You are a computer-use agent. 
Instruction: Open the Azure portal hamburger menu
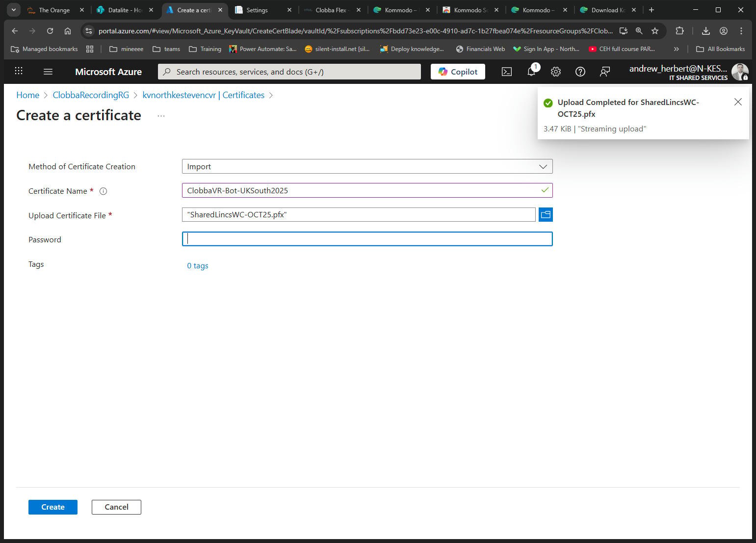(48, 72)
